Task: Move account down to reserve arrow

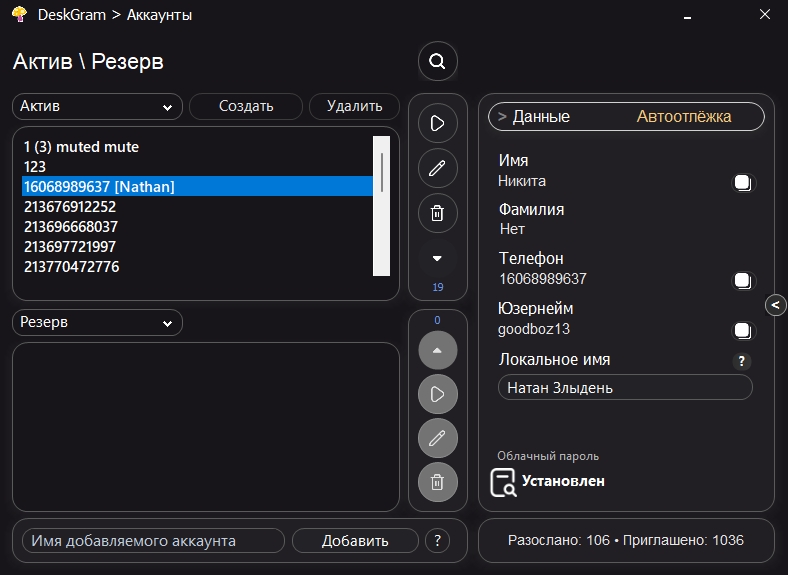Action: [x=437, y=258]
